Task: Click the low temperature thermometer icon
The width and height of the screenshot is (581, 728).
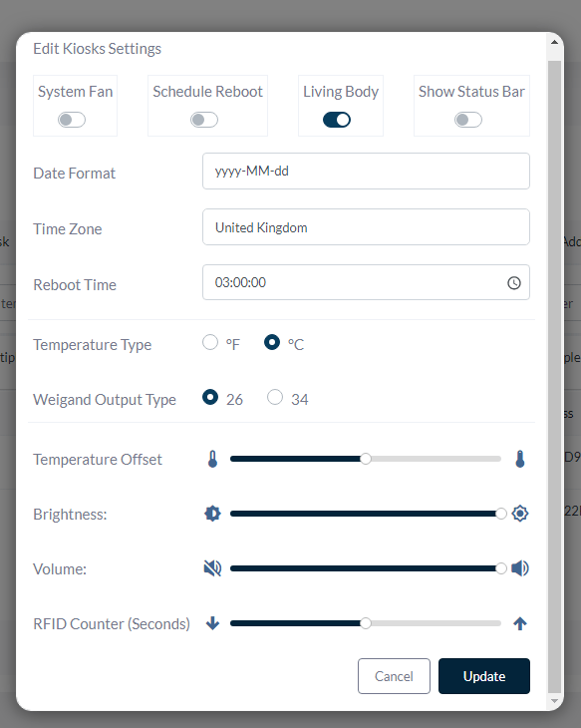Action: pyautogui.click(x=212, y=459)
